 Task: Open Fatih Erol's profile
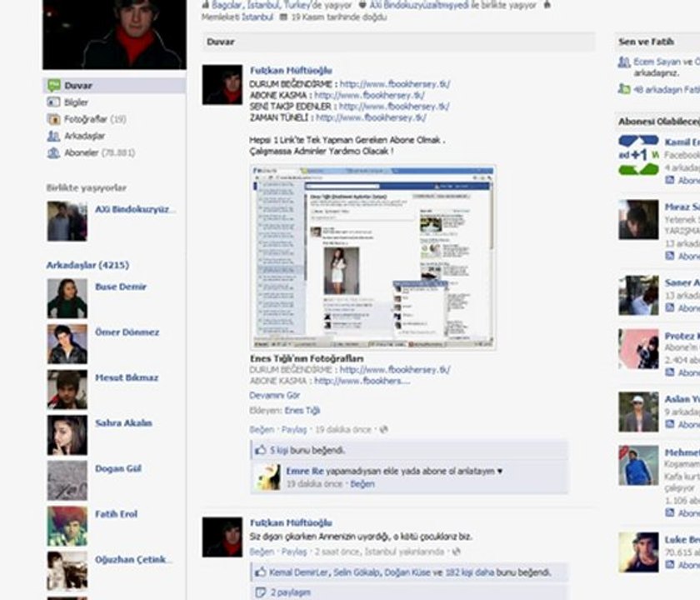[x=116, y=514]
